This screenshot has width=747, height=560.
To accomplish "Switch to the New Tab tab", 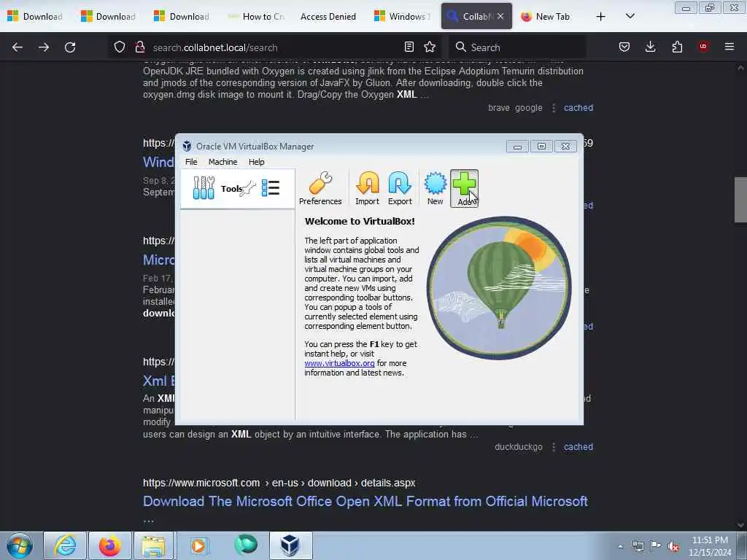I will pos(549,16).
